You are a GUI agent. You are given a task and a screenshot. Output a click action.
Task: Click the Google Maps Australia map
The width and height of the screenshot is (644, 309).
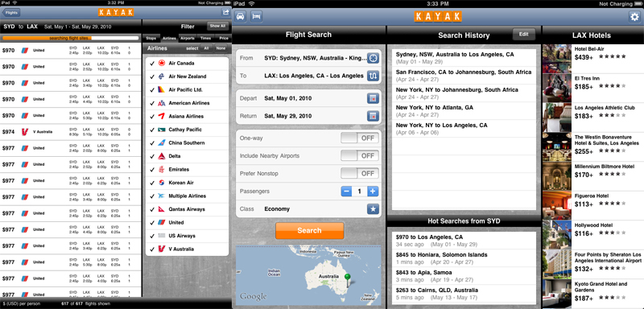click(x=308, y=274)
